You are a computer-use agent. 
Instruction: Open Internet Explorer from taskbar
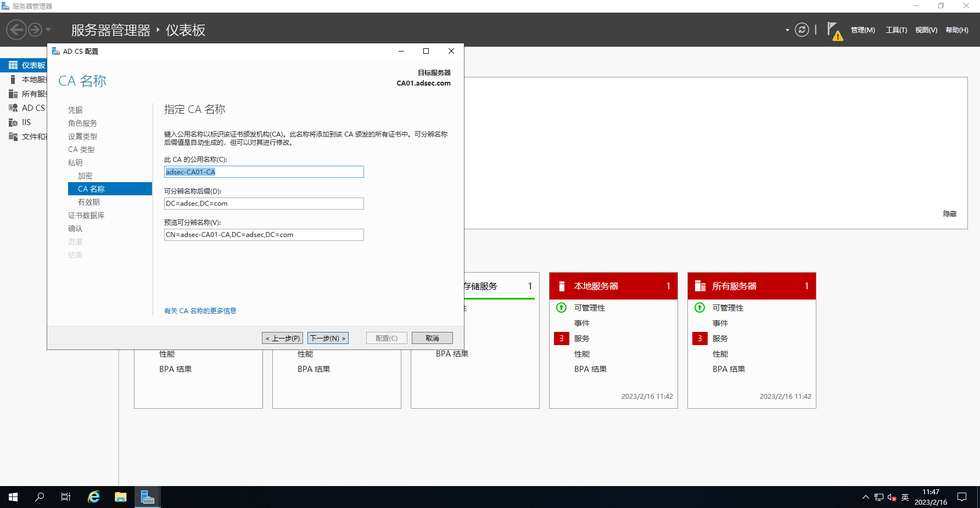point(94,497)
